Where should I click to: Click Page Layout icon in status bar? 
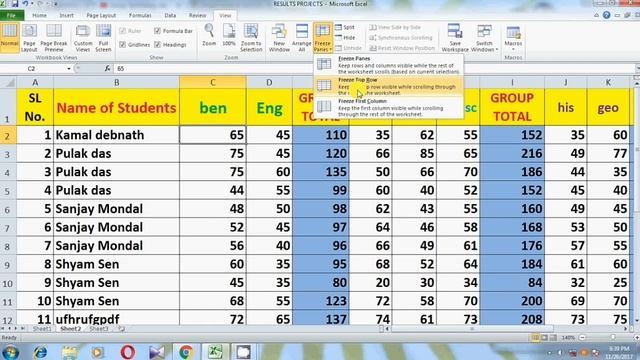(x=544, y=338)
